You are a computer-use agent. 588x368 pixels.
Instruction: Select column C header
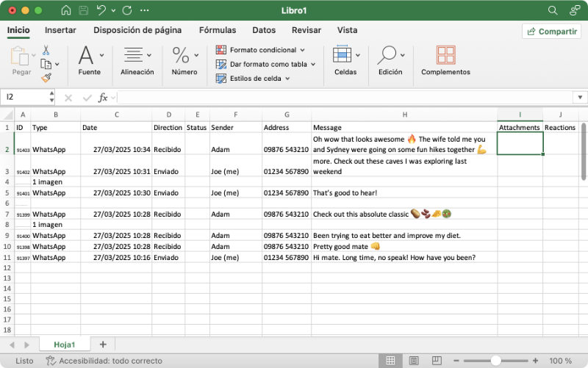116,115
